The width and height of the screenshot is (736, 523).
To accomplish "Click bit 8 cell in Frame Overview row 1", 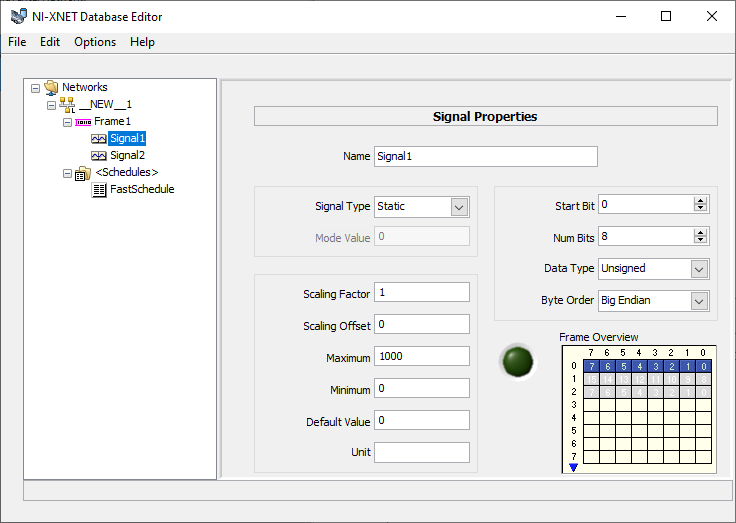I will coord(704,379).
